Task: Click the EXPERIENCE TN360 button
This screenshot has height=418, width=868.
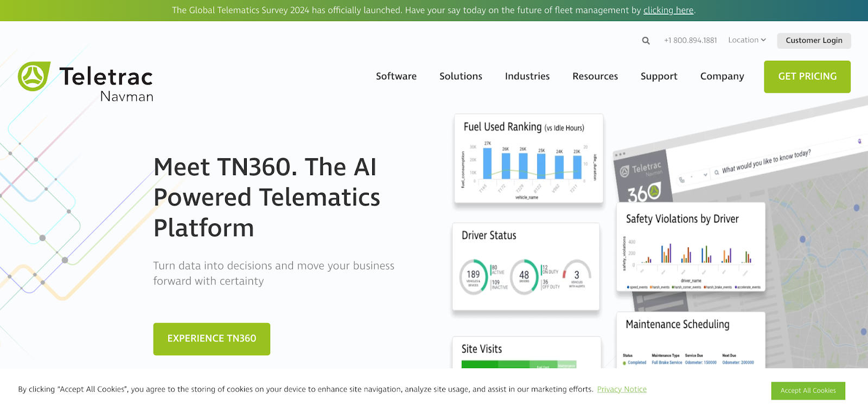Action: tap(212, 339)
